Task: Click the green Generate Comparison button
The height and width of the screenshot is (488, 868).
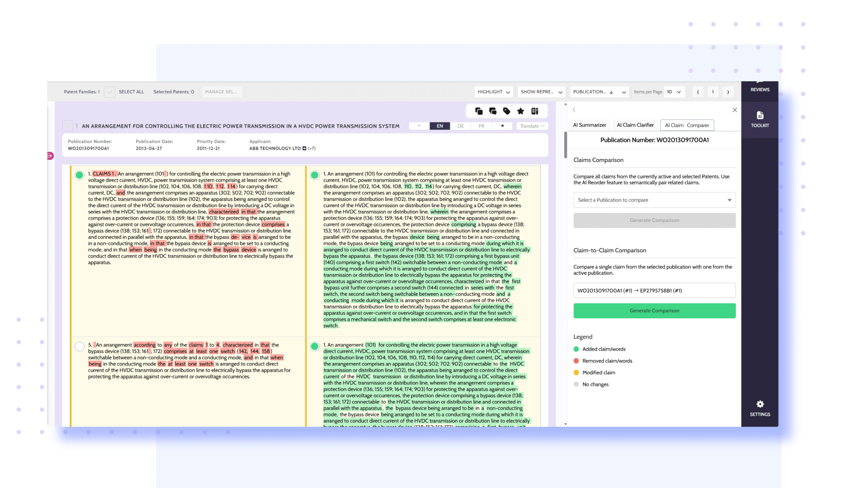Action: (x=654, y=311)
